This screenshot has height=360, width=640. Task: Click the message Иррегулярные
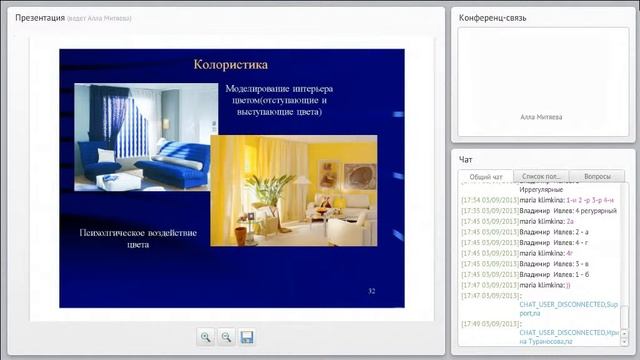point(541,190)
